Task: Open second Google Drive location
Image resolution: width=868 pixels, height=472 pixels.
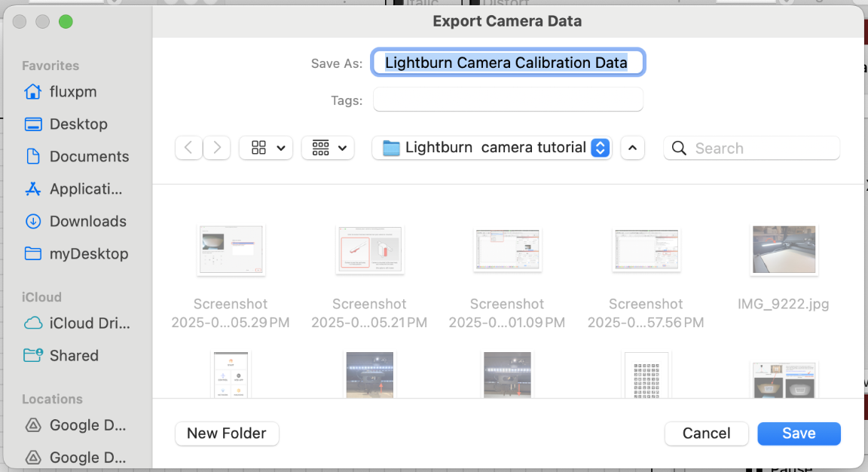Action: click(75, 458)
